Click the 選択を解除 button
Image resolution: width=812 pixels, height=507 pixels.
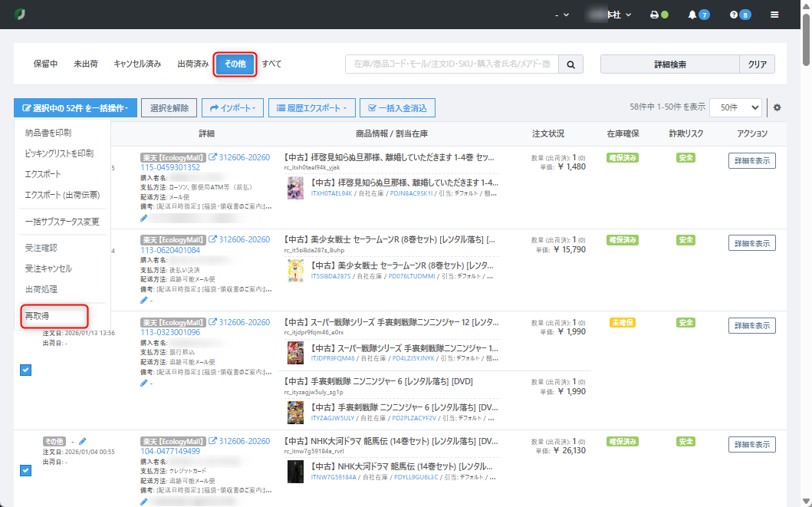tap(169, 108)
